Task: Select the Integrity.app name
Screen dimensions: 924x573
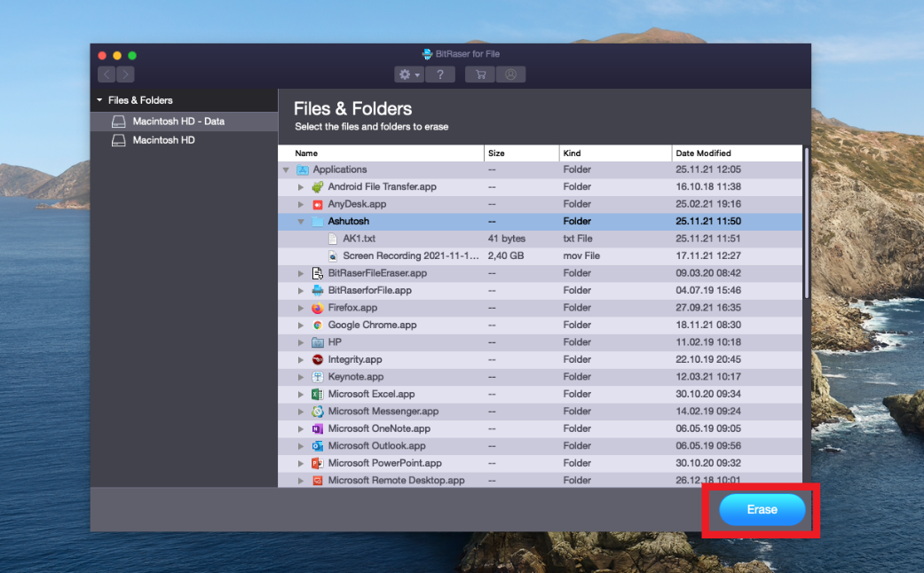Action: pos(355,360)
